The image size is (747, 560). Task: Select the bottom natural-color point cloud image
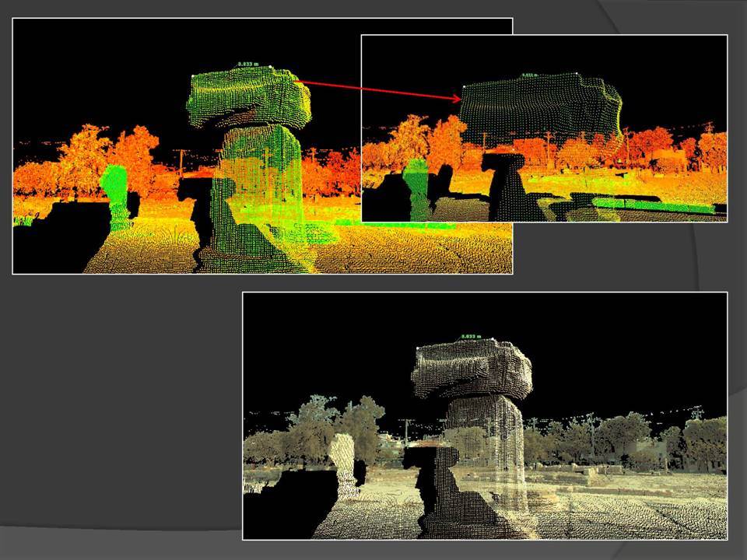point(485,415)
